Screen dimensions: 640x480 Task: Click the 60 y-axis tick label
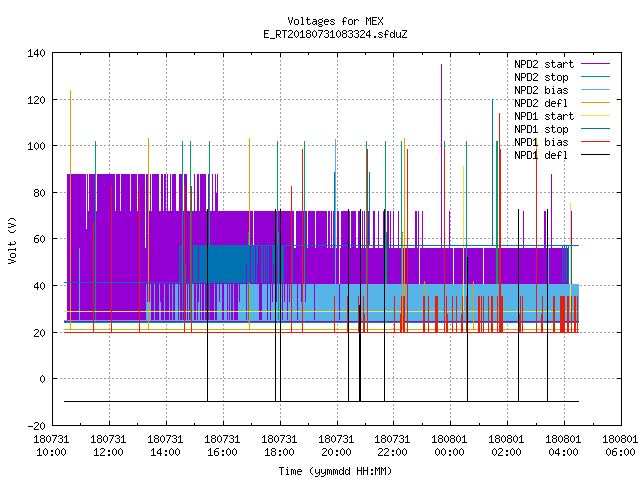[40, 239]
